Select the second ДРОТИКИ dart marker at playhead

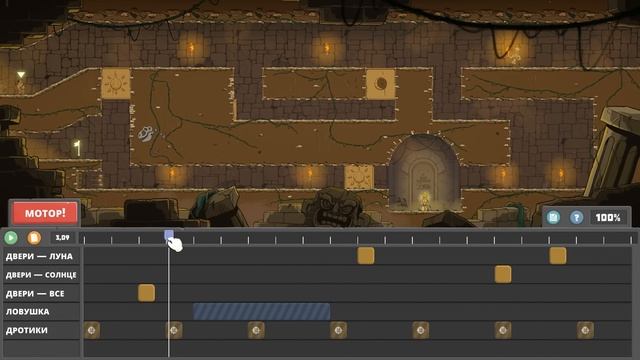pos(174,330)
